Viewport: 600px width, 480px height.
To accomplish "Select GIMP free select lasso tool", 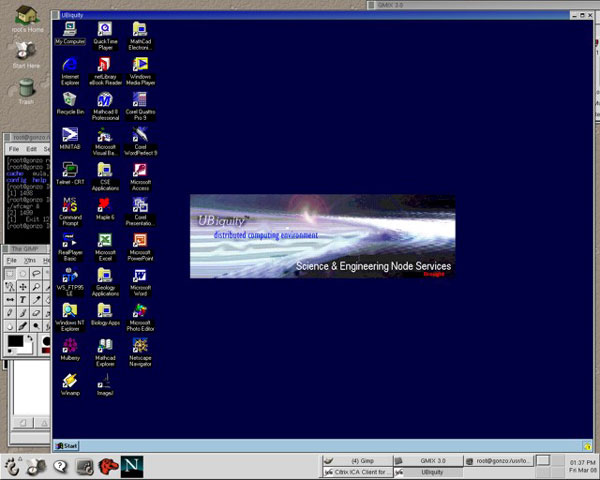I will pyautogui.click(x=36, y=274).
